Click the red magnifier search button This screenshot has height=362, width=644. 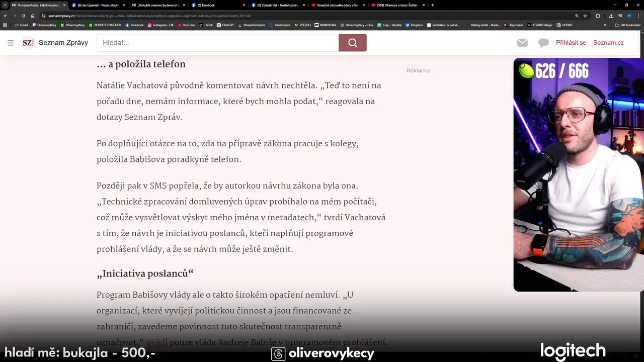[353, 43]
